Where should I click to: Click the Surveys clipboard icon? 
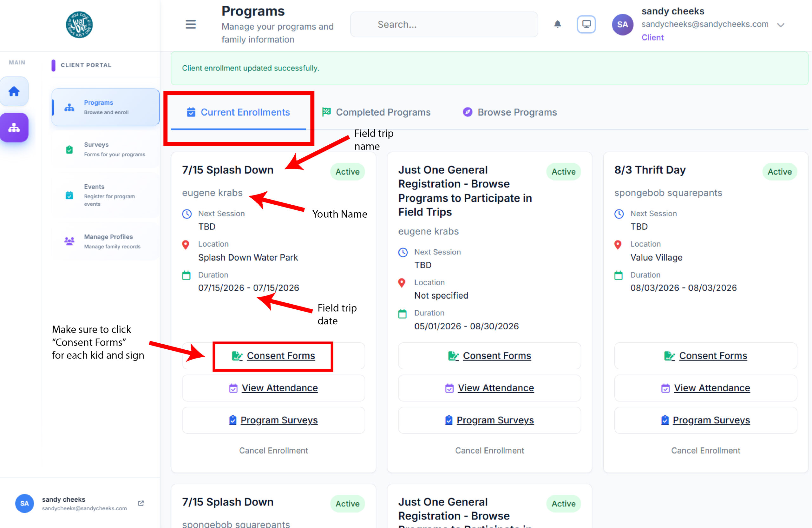point(69,149)
